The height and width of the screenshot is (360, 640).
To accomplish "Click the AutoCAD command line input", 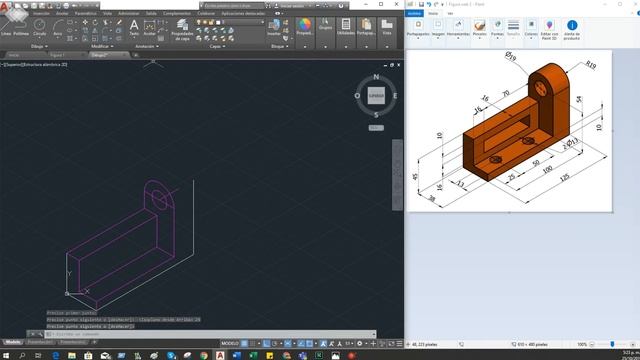I will point(210,334).
